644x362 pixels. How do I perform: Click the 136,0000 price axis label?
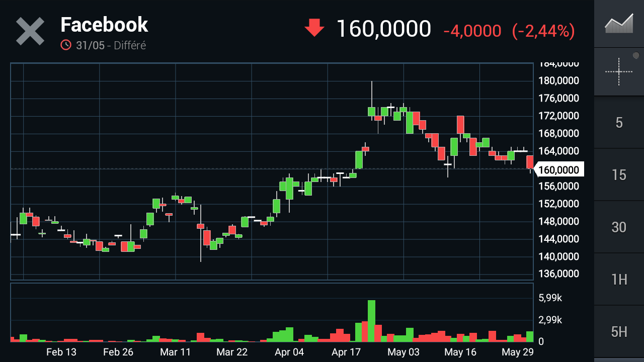pos(558,274)
